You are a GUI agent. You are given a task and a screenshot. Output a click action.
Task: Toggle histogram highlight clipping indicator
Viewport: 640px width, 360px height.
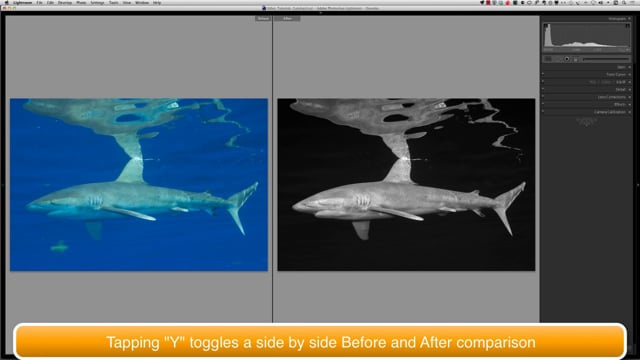628,26
